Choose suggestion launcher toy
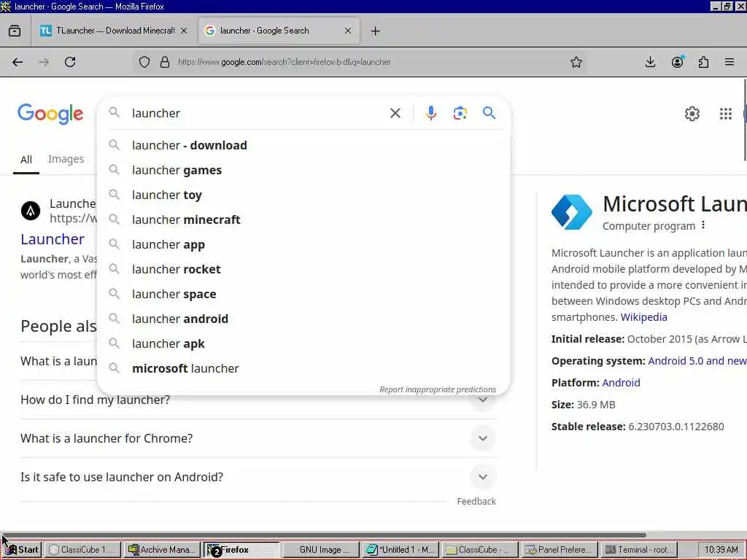 [303, 195]
